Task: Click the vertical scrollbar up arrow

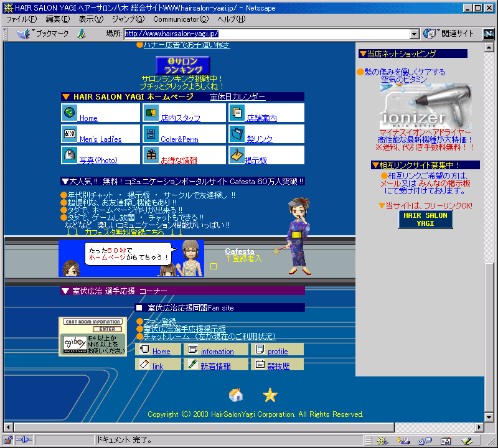Action: (x=489, y=47)
